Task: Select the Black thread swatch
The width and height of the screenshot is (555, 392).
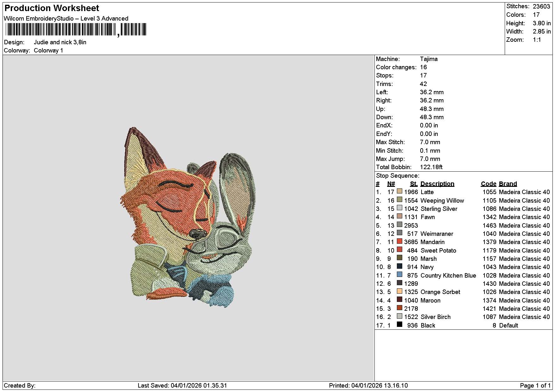Action: pos(399,325)
